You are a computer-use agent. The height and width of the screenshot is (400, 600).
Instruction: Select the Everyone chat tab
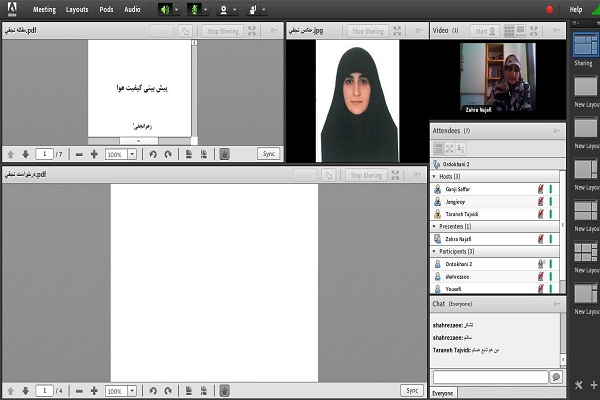click(x=443, y=393)
